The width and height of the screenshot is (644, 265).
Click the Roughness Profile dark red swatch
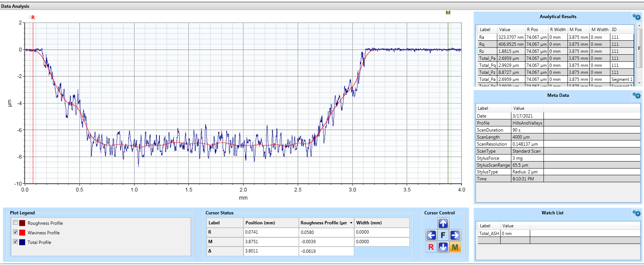point(22,223)
